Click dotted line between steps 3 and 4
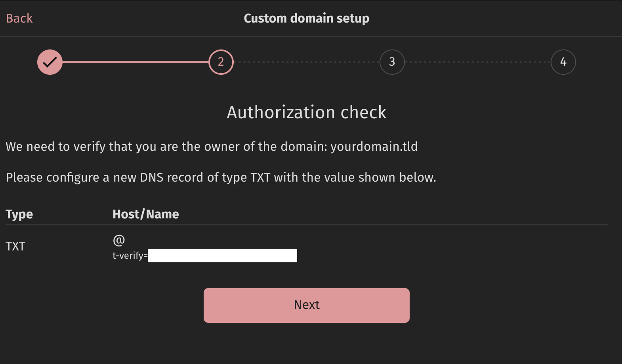The image size is (622, 364). [477, 62]
